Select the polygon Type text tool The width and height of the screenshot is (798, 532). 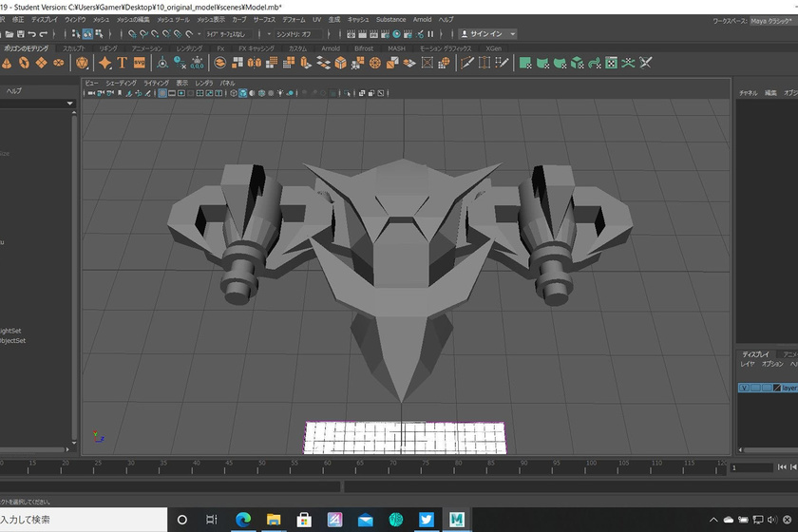pos(121,63)
